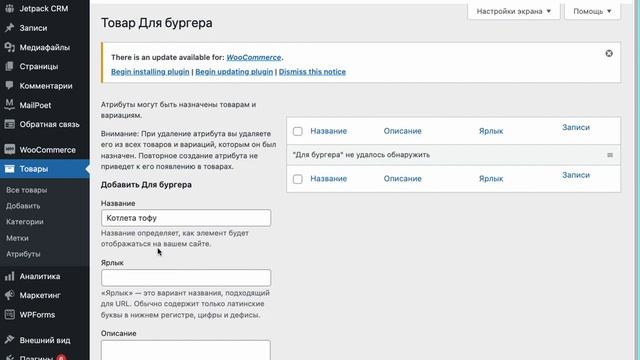Sort by Ярлык in table footer

(x=491, y=179)
